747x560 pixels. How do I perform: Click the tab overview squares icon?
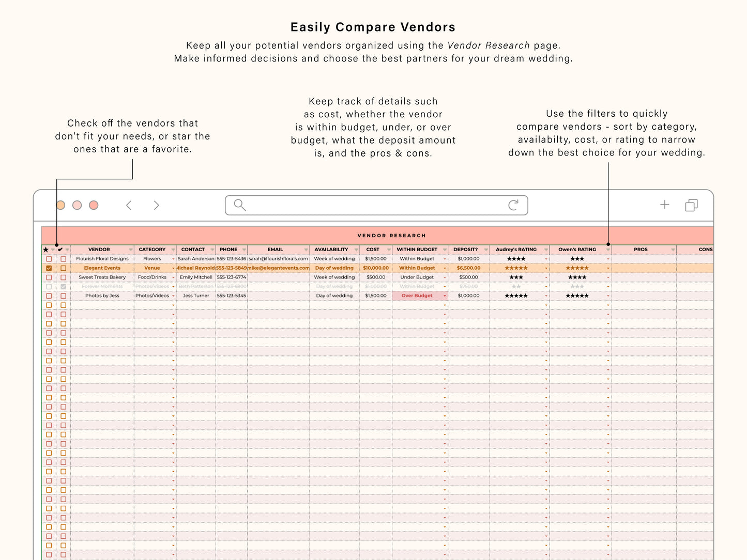(691, 205)
